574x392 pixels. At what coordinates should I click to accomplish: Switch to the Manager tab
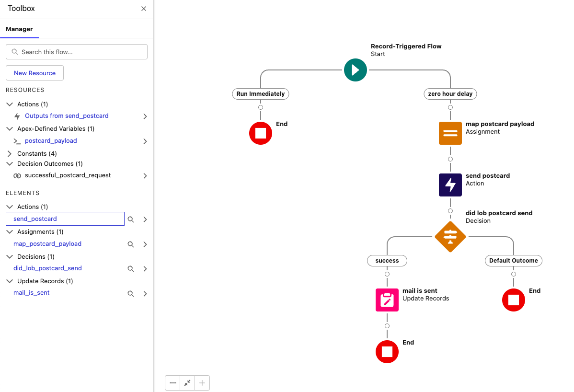tap(19, 29)
